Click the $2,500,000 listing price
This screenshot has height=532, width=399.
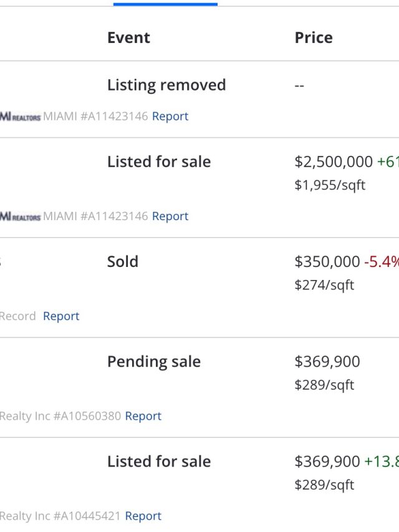pyautogui.click(x=334, y=162)
